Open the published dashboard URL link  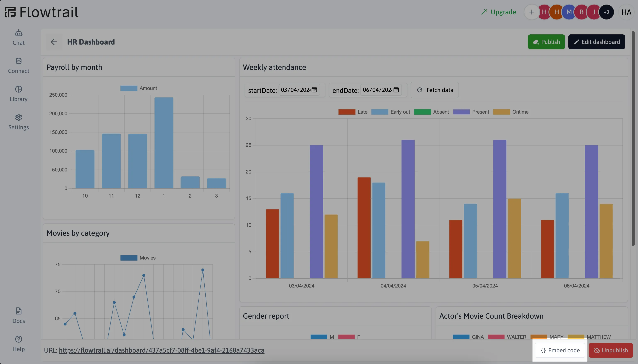point(161,350)
